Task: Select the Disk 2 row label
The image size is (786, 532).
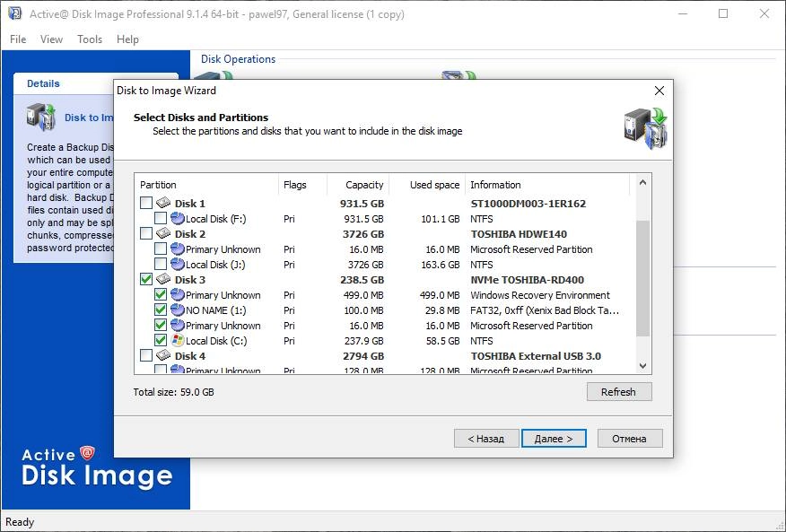Action: pos(189,234)
